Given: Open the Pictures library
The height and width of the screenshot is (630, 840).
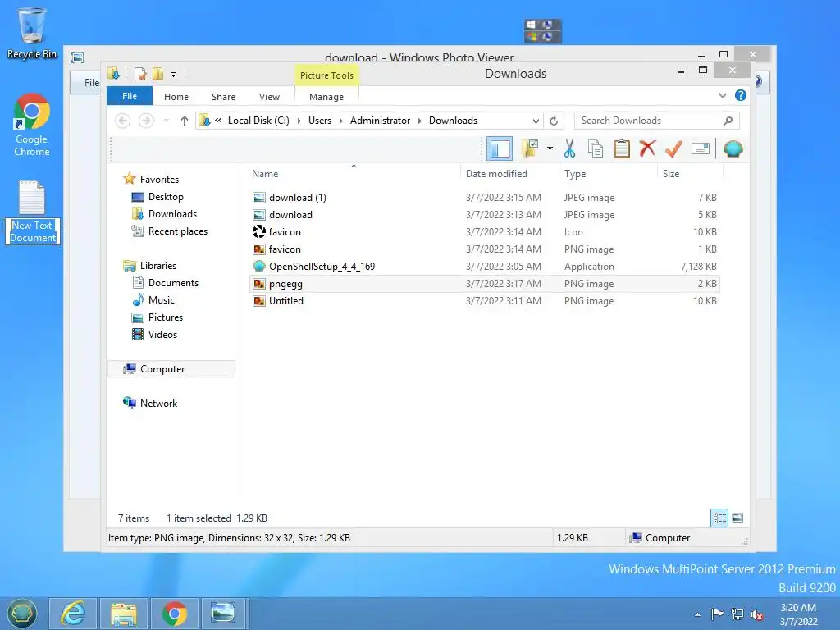Looking at the screenshot, I should [x=165, y=317].
